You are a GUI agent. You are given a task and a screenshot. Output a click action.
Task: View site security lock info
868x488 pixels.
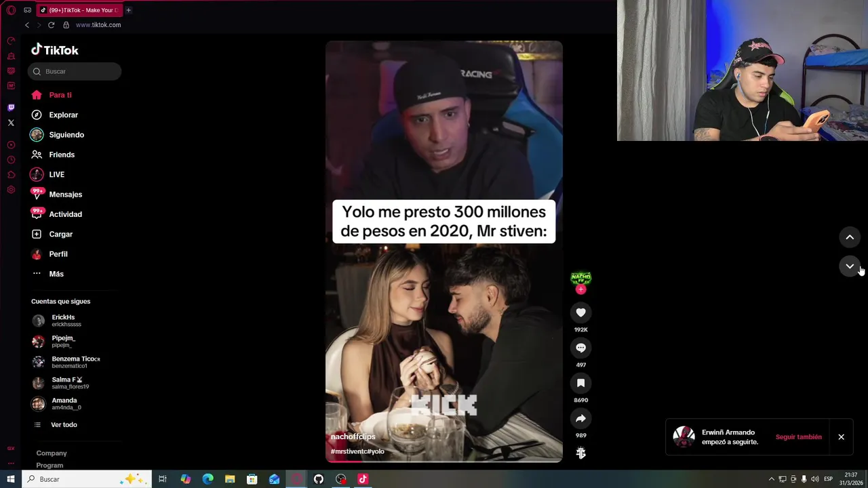click(66, 25)
